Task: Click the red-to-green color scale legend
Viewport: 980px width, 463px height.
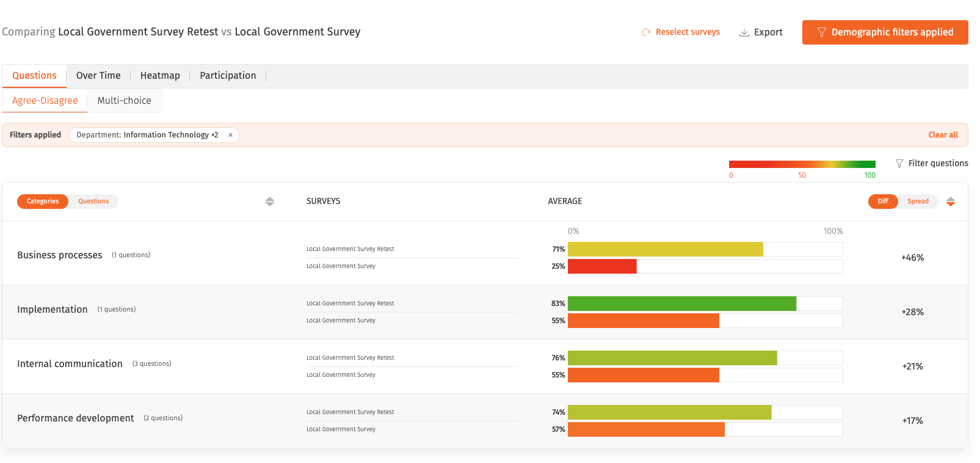Action: tap(802, 165)
